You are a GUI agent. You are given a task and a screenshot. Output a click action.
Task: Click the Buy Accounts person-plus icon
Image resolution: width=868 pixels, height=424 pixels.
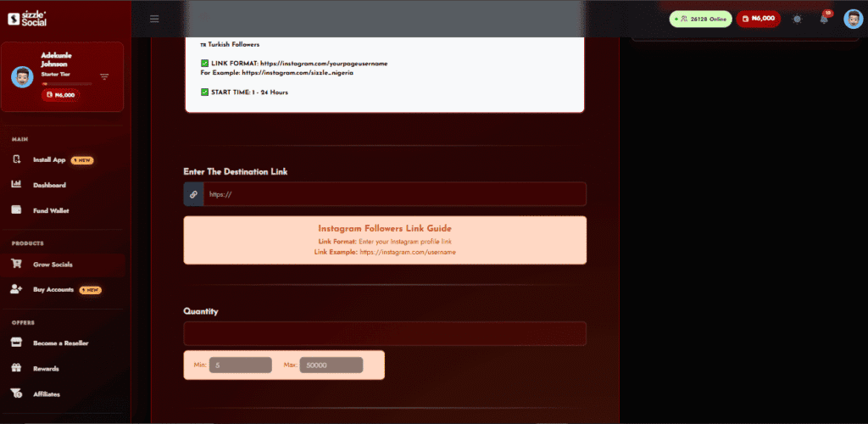[x=17, y=289]
